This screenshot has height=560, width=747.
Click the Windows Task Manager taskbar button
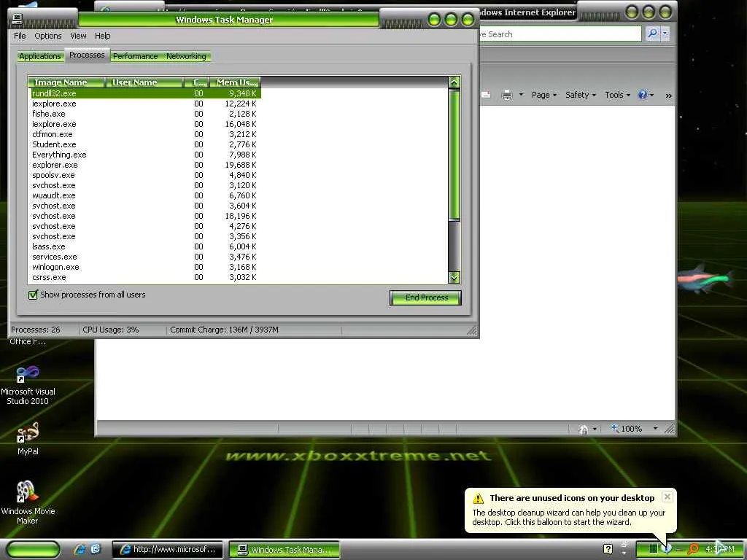coord(285,549)
